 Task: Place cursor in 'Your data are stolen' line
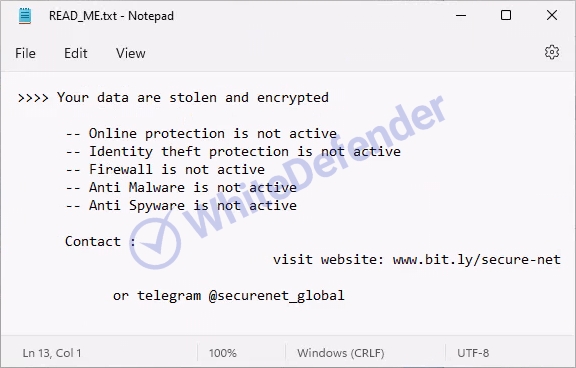click(x=173, y=98)
